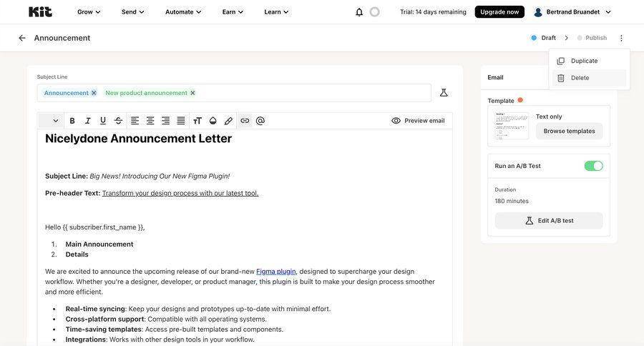Open the notifications bell
This screenshot has height=346, width=644.
click(359, 12)
